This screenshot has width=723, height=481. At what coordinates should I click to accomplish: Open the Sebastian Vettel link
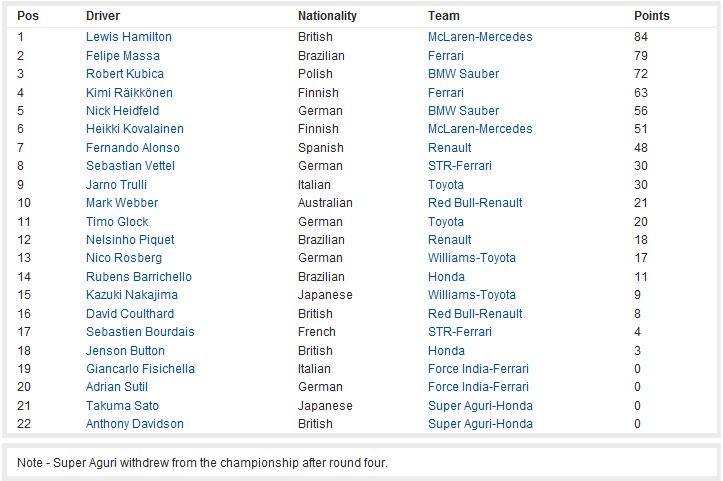(x=130, y=166)
